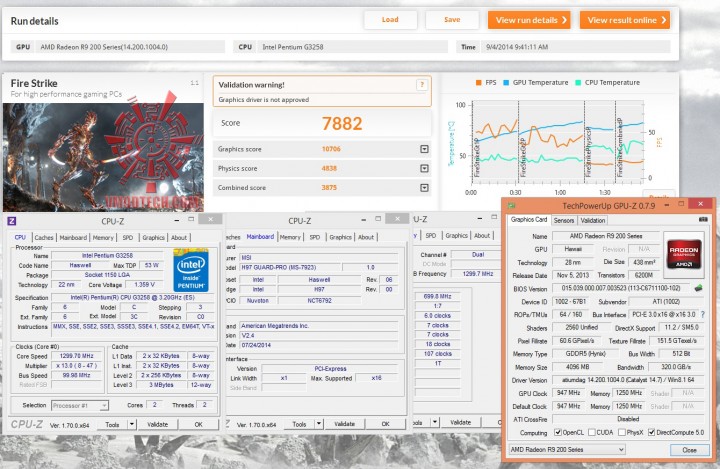Open the Validation warning question mark help
This screenshot has height=469, width=720.
coord(422,85)
